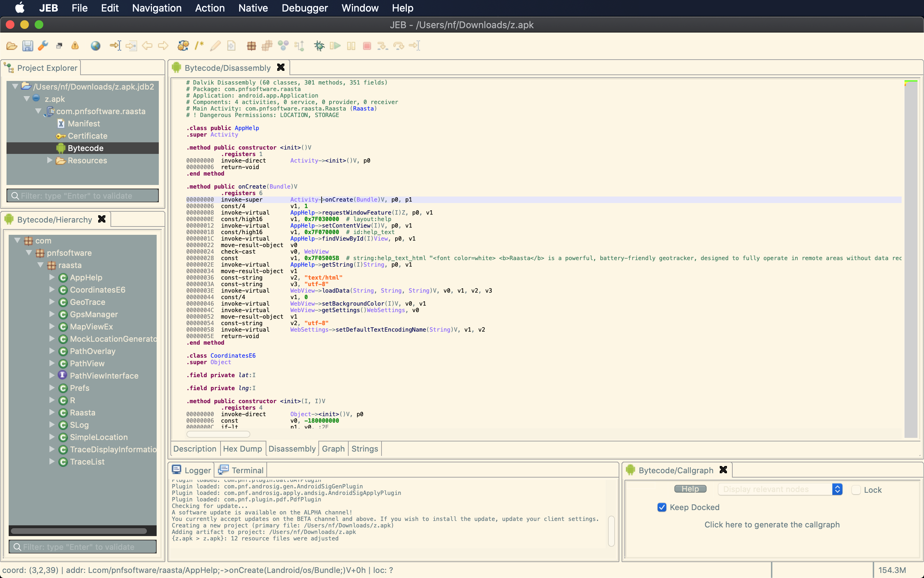This screenshot has width=924, height=578.
Task: Open the Native menu
Action: (253, 8)
